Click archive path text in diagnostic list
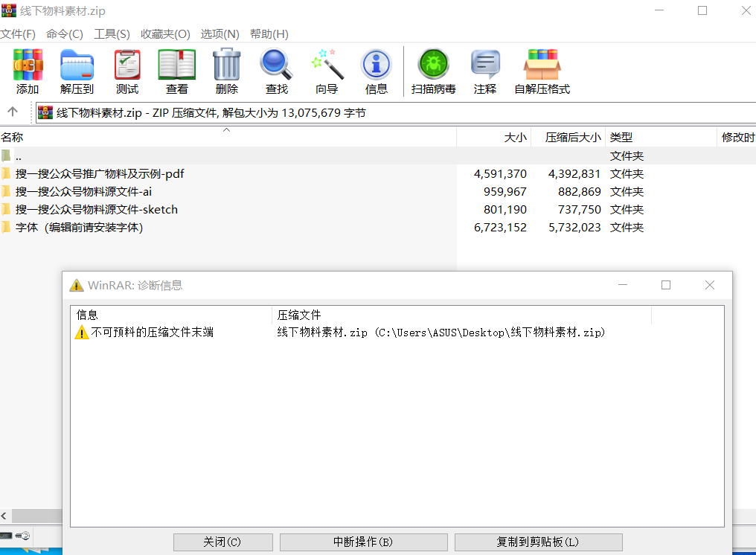 pyautogui.click(x=441, y=333)
